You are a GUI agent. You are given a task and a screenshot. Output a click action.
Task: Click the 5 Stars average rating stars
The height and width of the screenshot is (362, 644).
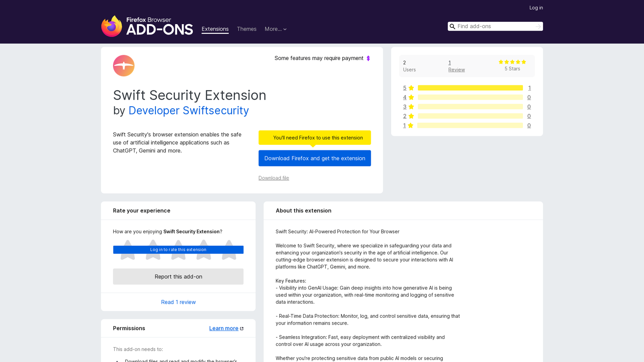(x=512, y=62)
